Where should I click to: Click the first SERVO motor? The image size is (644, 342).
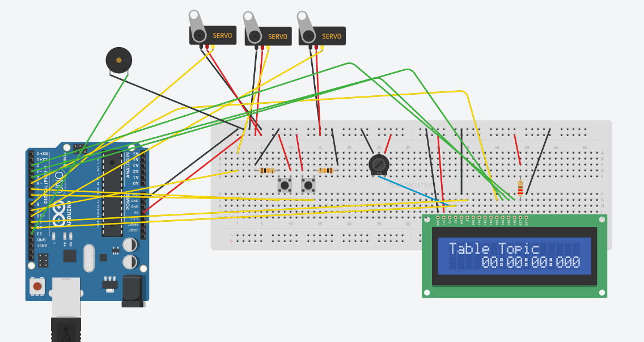[213, 35]
